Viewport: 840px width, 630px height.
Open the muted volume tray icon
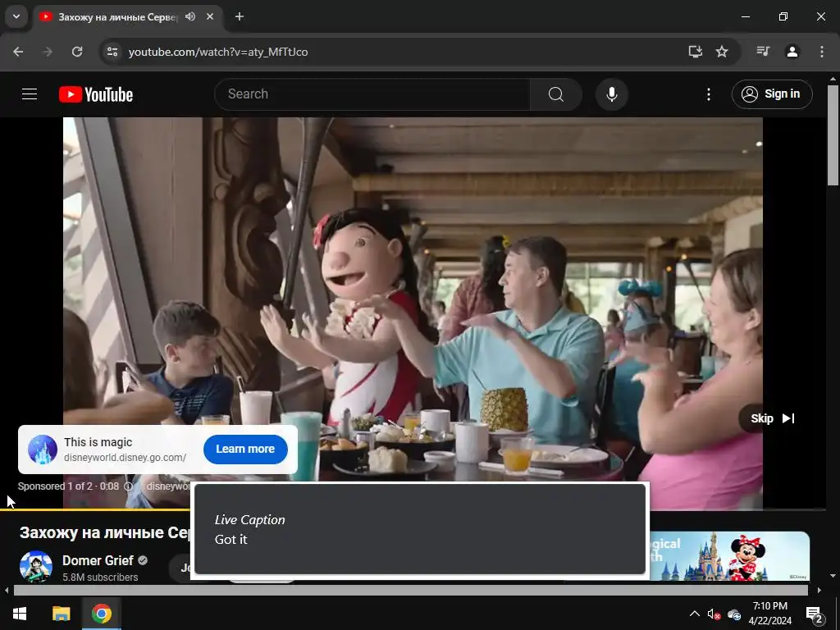pyautogui.click(x=714, y=614)
